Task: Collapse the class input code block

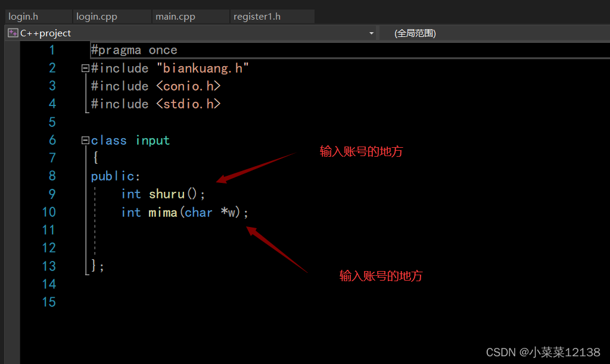Action: 85,140
